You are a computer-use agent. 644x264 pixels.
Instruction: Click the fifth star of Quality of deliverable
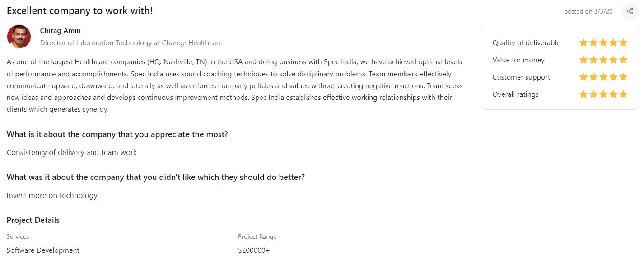tap(623, 42)
